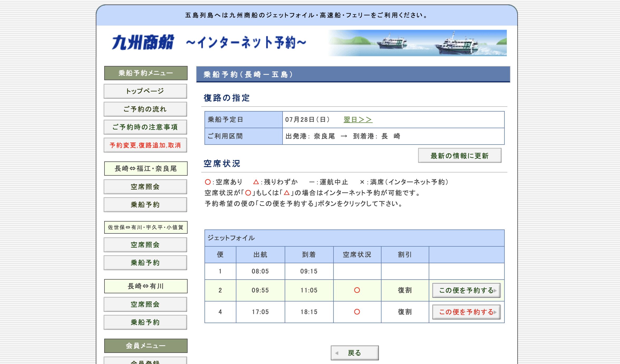
Task: Click 空席照会 under 佐世保⇔有川・宇久平・小値賀
Action: [145, 245]
